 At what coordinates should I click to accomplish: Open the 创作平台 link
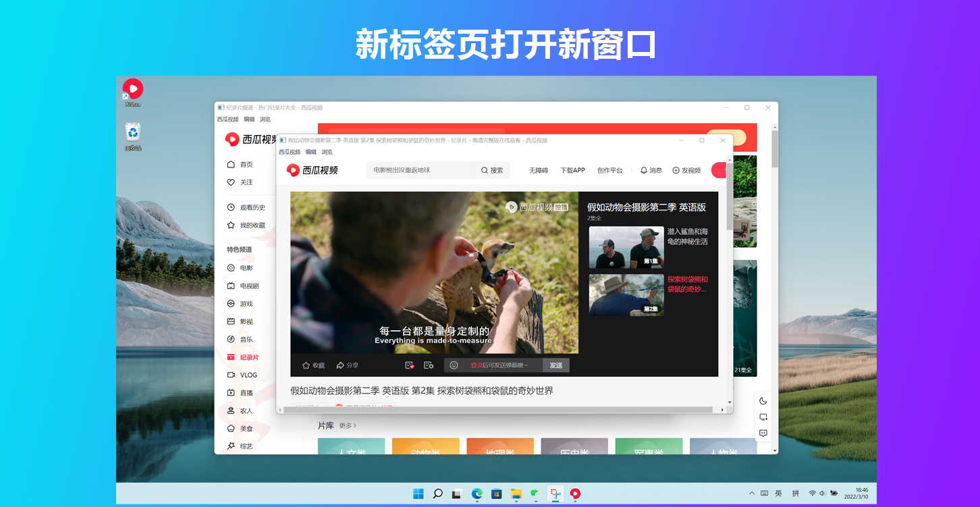click(610, 170)
